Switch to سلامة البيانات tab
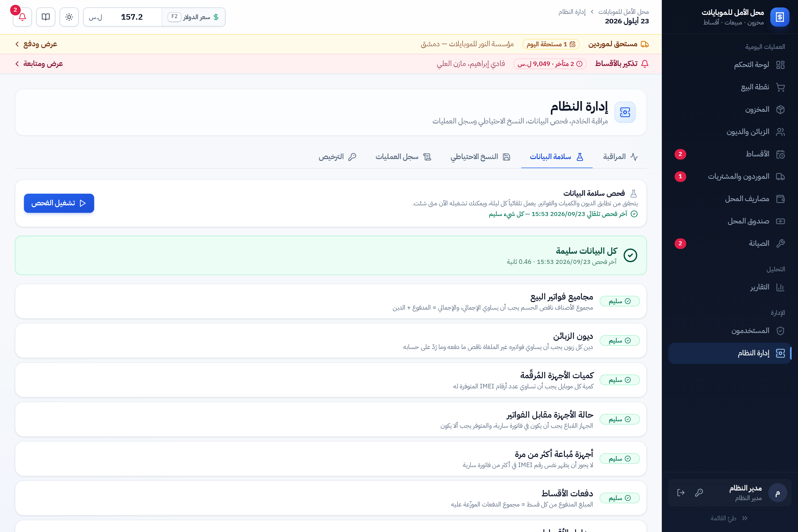The image size is (798, 532). 557,157
